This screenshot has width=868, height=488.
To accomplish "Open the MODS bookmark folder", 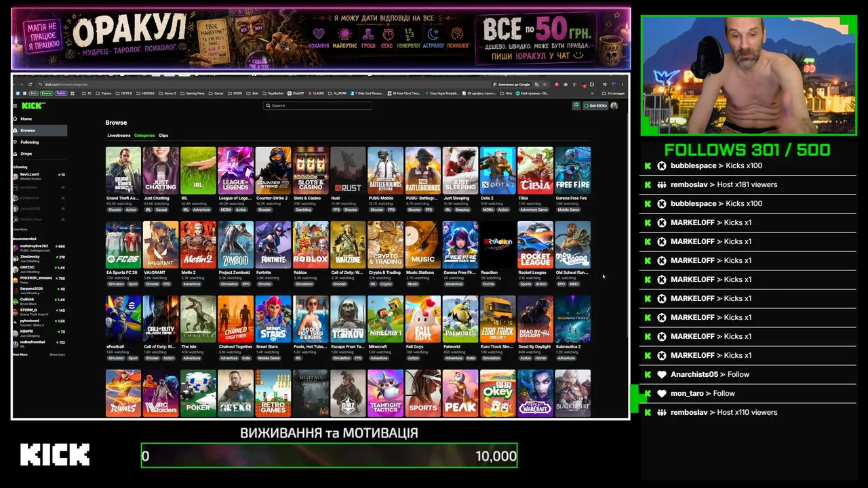I will click(x=236, y=94).
